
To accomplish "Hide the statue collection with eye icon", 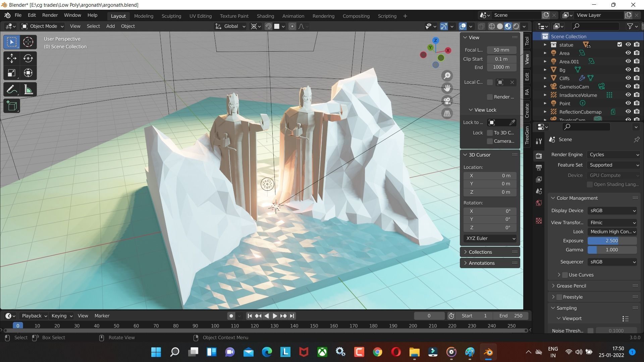I will coord(628,45).
